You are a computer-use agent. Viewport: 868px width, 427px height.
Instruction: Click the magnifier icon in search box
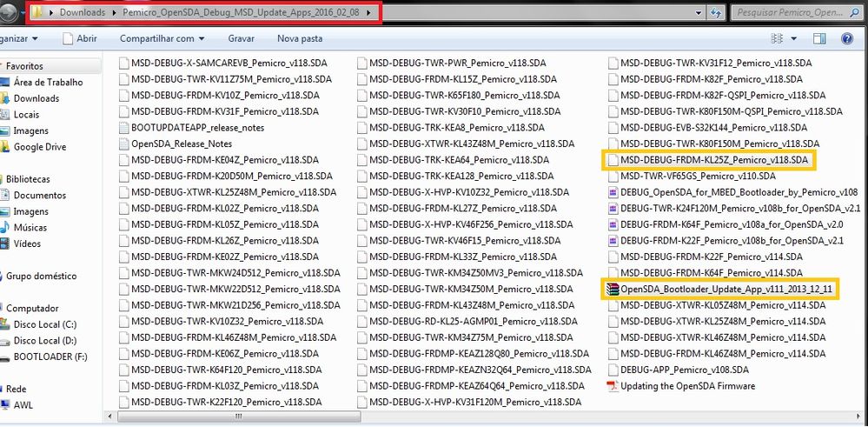855,13
